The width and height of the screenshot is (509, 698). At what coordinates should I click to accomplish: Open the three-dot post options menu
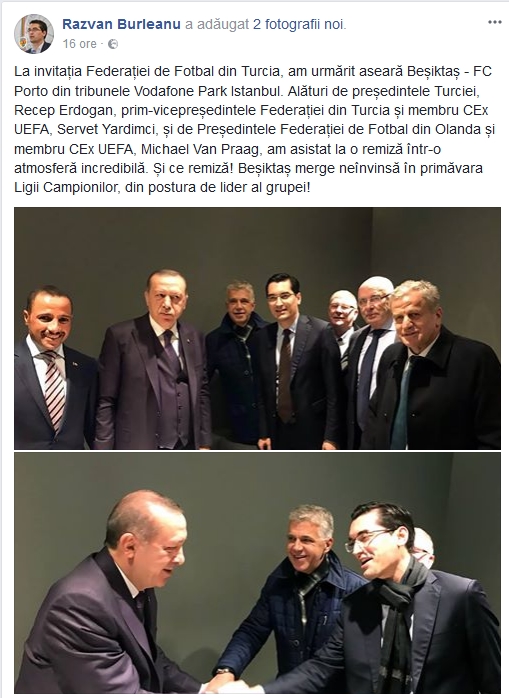(494, 22)
